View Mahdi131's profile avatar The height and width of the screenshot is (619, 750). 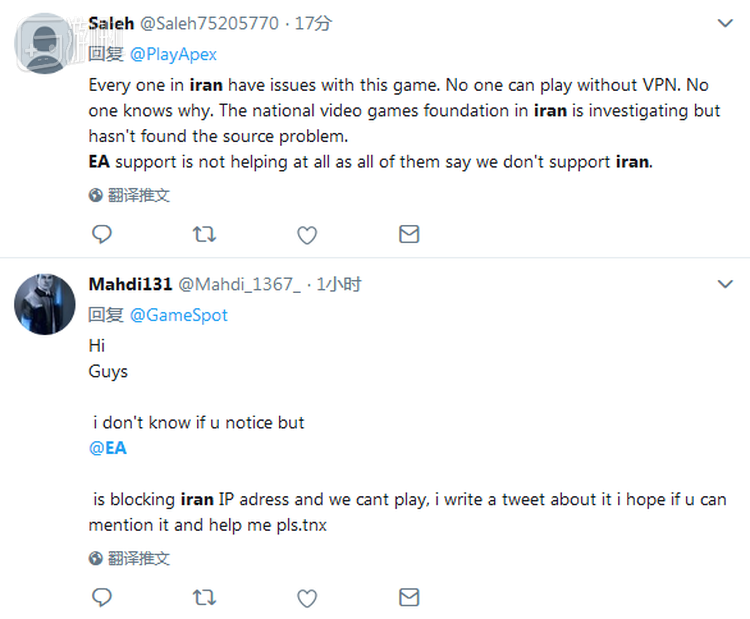click(x=45, y=303)
